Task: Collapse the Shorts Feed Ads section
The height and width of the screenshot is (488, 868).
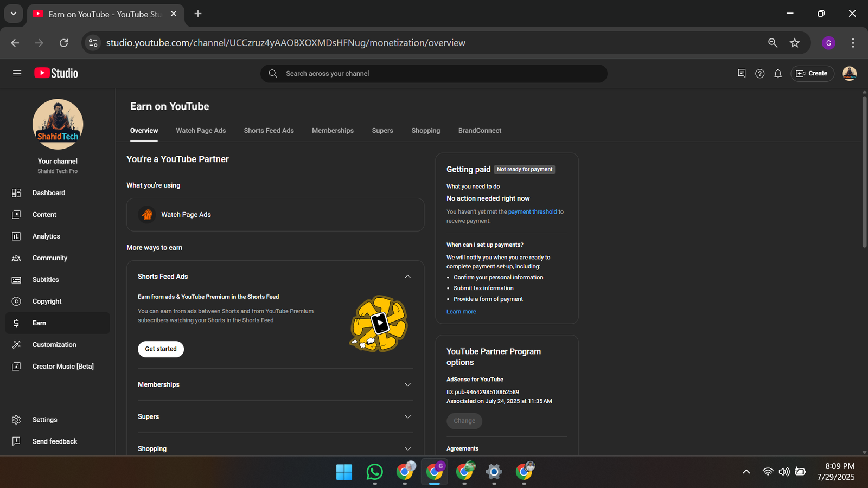Action: pos(407,277)
